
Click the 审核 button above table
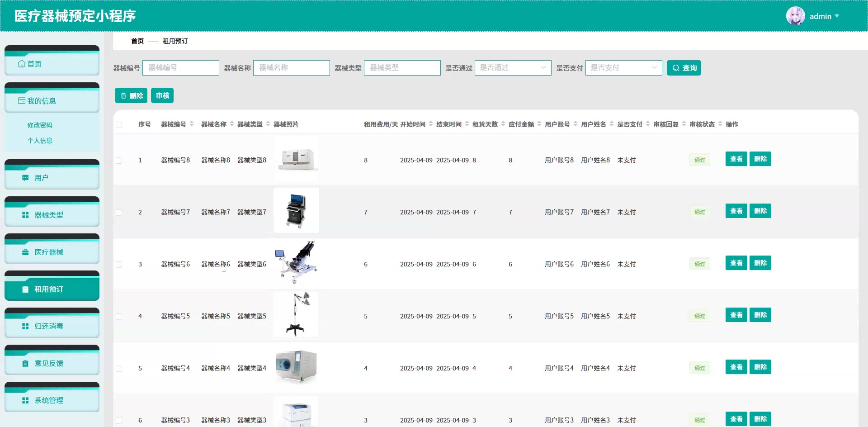coord(162,95)
